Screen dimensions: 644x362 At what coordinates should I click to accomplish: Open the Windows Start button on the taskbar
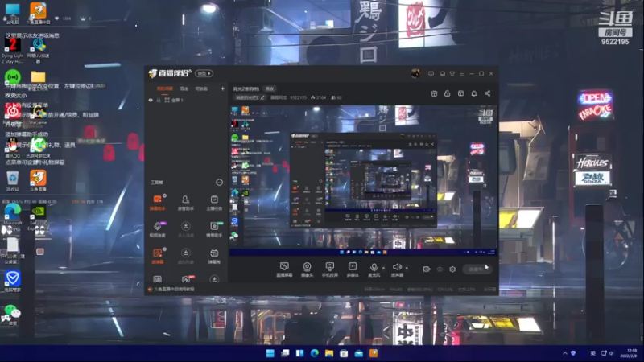[270, 353]
